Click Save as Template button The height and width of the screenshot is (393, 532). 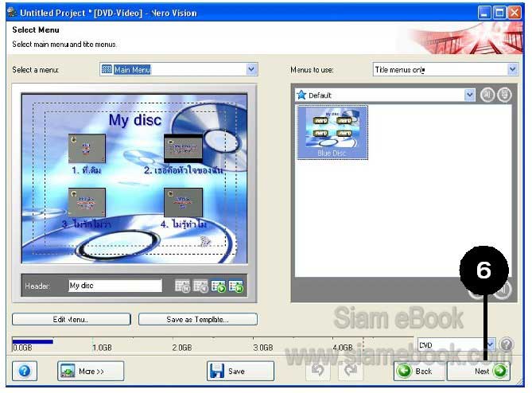pyautogui.click(x=198, y=319)
